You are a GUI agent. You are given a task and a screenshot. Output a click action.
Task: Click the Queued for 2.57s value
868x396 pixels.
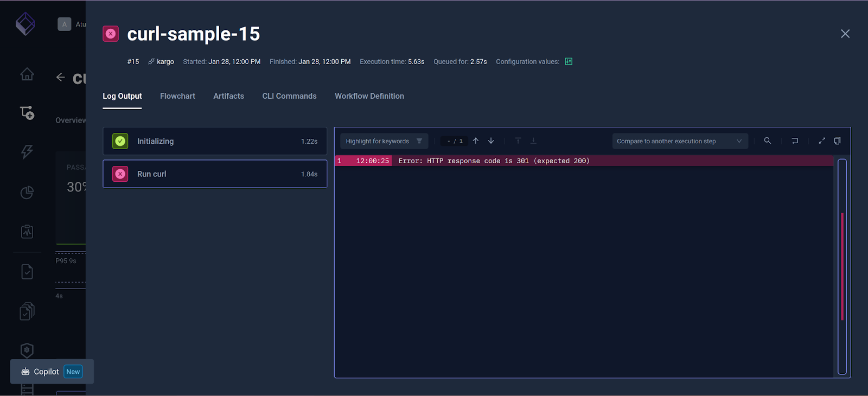[478, 62]
